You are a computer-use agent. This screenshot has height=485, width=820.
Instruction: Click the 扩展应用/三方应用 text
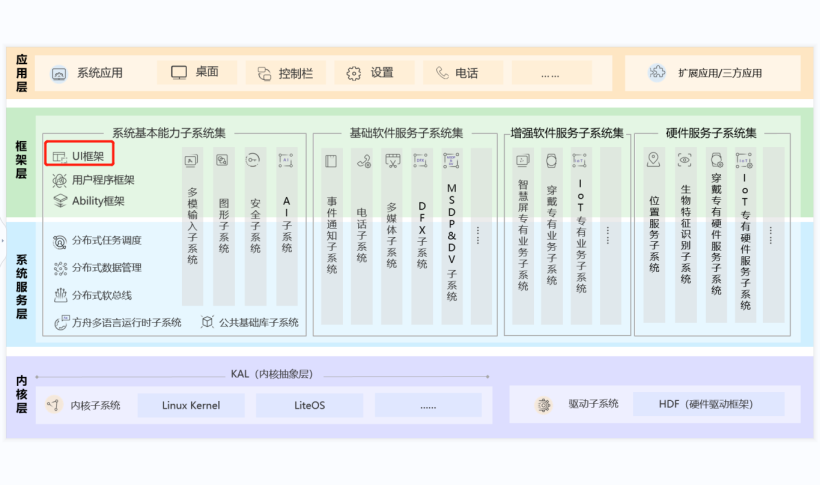click(720, 73)
